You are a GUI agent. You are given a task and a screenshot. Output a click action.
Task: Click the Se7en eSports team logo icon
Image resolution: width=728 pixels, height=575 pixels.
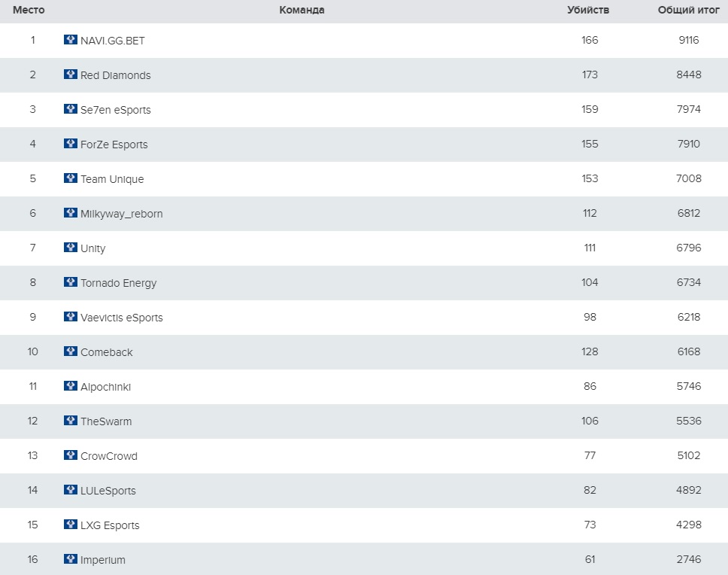[x=71, y=109]
